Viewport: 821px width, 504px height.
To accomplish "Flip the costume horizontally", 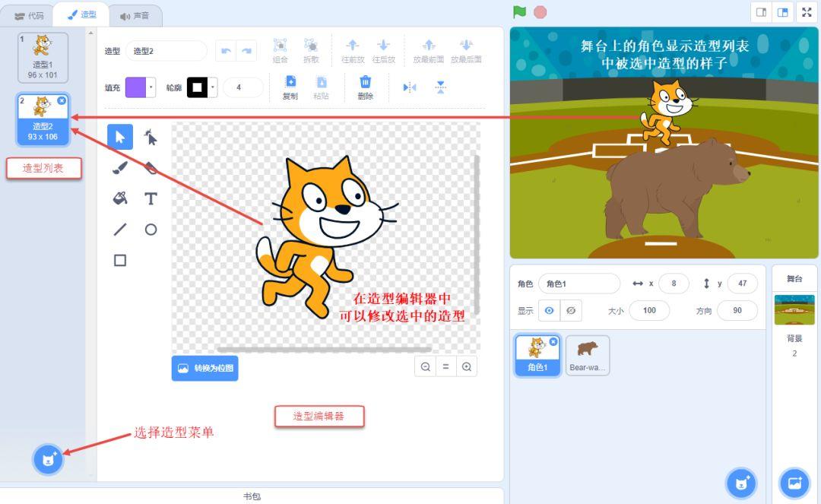I will coord(410,87).
